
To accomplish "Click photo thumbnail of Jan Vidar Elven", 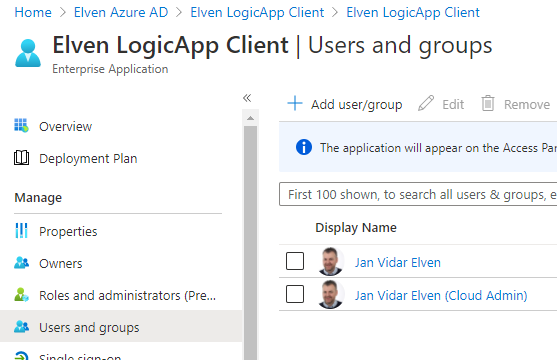I will [330, 262].
